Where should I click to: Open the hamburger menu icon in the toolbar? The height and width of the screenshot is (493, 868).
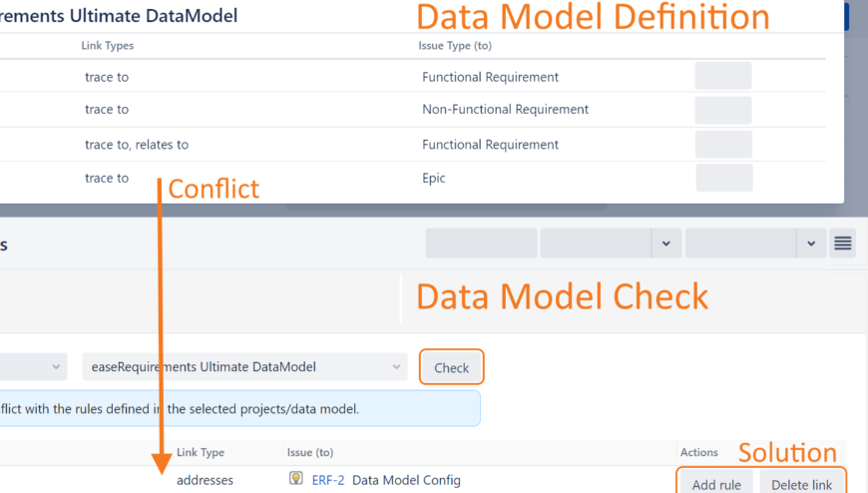(843, 244)
